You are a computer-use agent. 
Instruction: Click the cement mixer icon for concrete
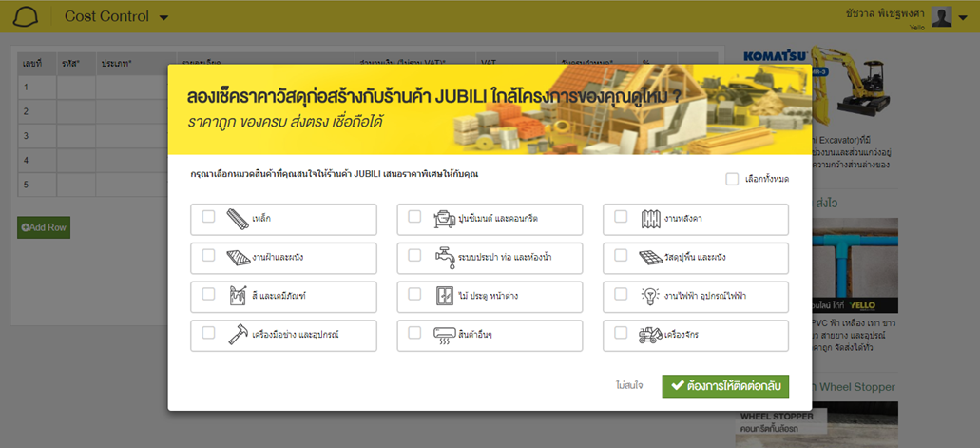pyautogui.click(x=445, y=219)
